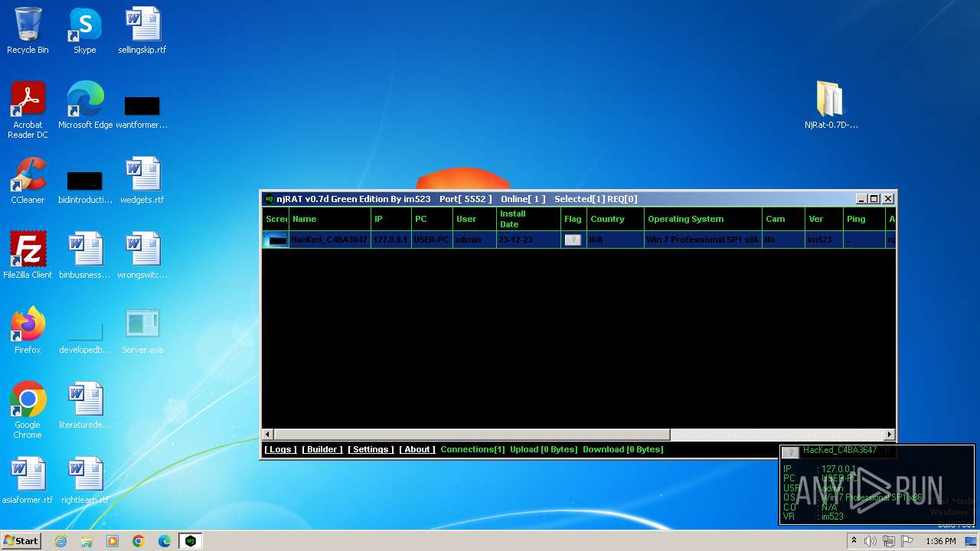Click the admin user cell
Screen dimensions: 980x551
pyautogui.click(x=475, y=240)
